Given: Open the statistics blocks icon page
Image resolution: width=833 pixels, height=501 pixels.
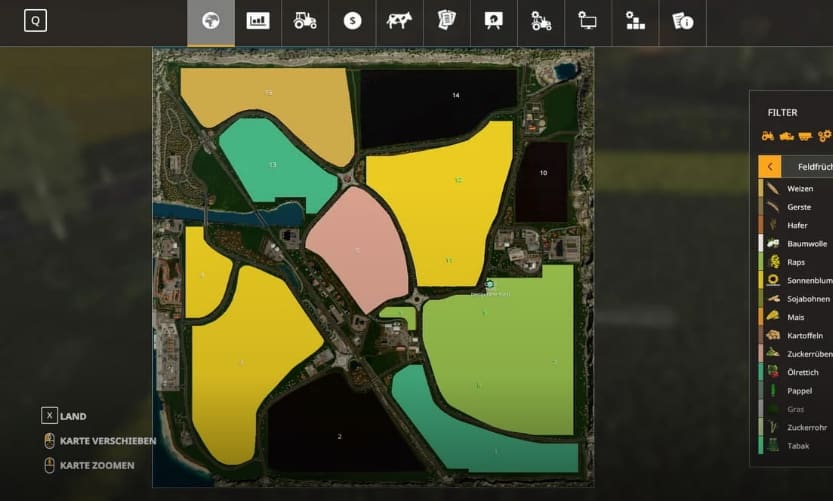Looking at the screenshot, I should pyautogui.click(x=635, y=21).
